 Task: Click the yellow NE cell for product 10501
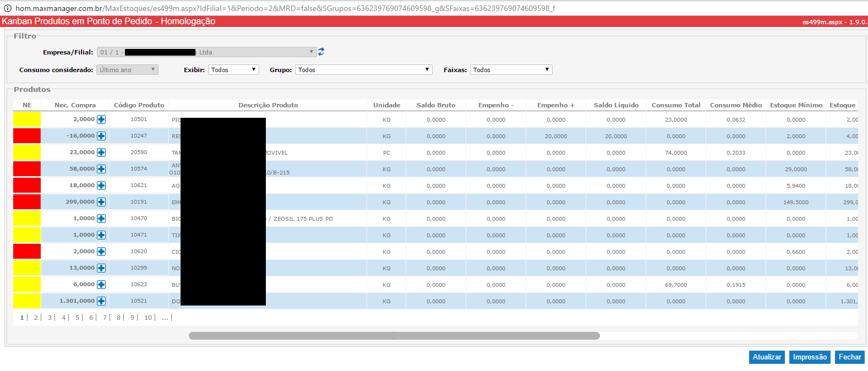pos(27,119)
